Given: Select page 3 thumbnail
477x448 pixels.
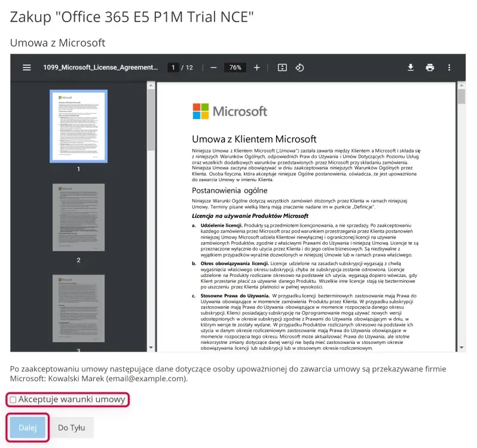Looking at the screenshot, I should click(x=78, y=308).
